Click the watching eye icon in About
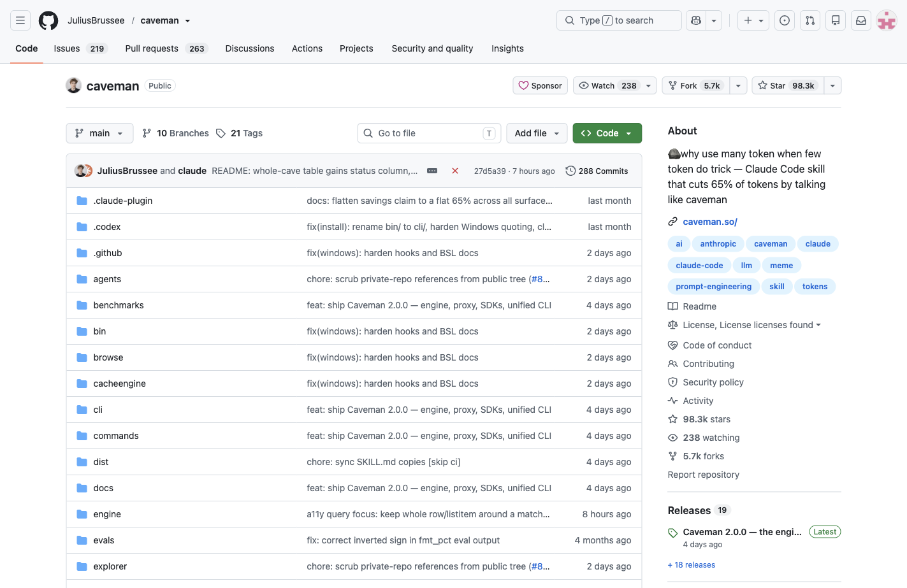 click(672, 438)
